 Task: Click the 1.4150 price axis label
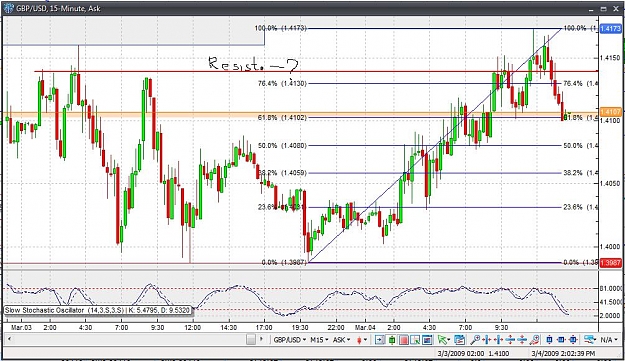610,58
